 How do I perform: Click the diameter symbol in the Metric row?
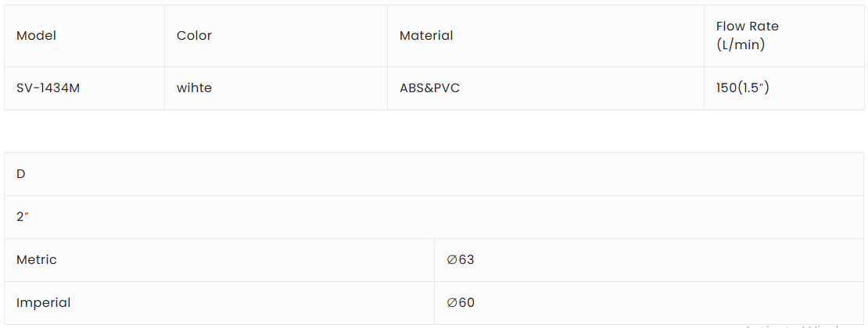pos(452,260)
